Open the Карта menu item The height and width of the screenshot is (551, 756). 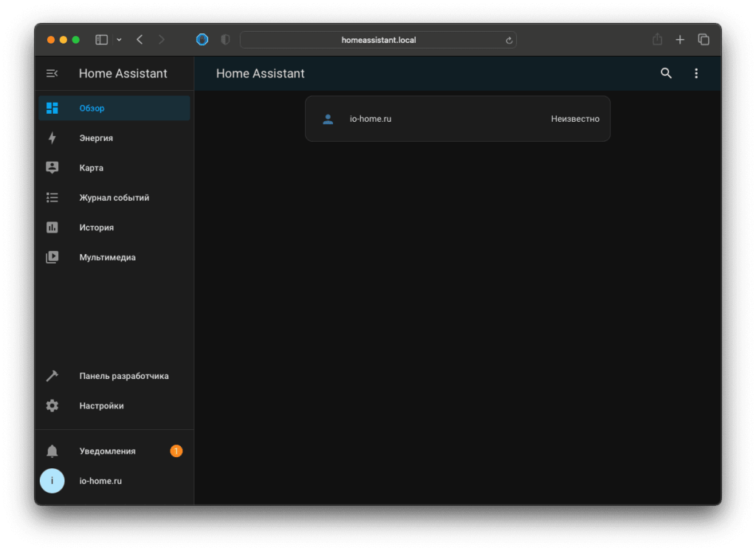(x=114, y=168)
